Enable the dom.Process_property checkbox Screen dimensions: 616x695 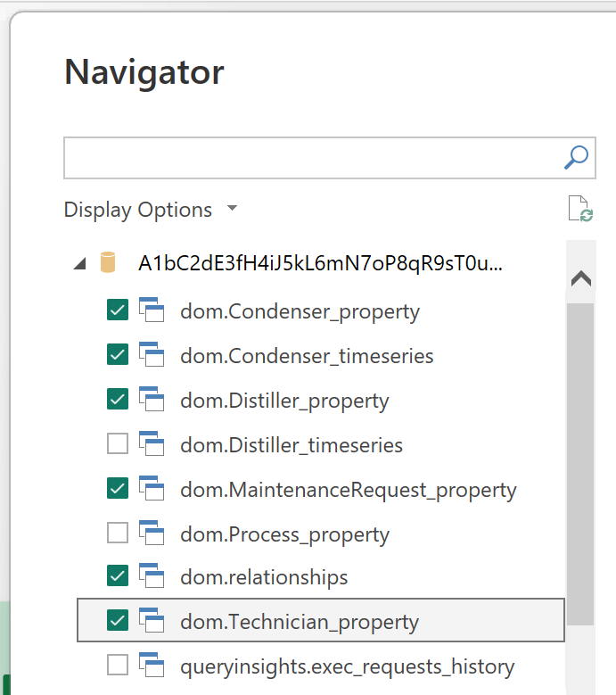click(118, 533)
